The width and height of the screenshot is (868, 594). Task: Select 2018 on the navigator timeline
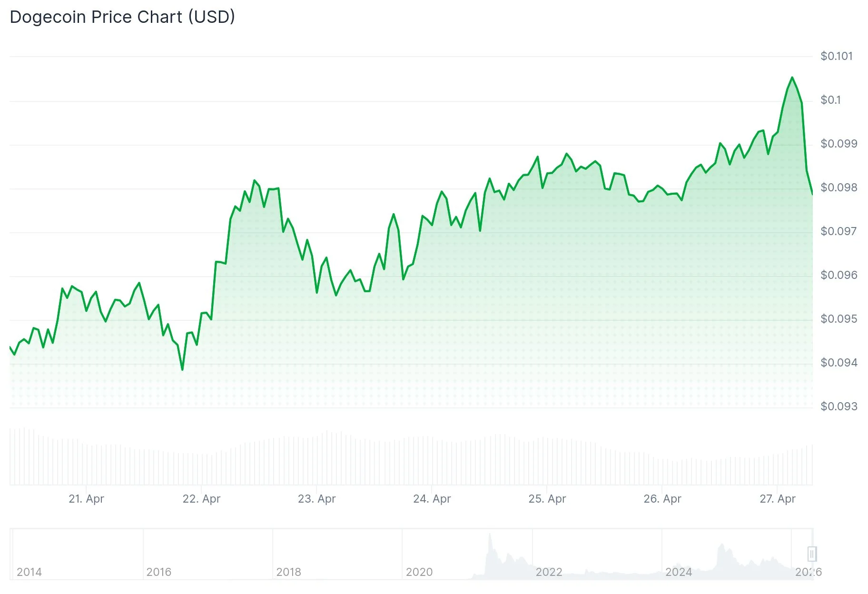288,572
